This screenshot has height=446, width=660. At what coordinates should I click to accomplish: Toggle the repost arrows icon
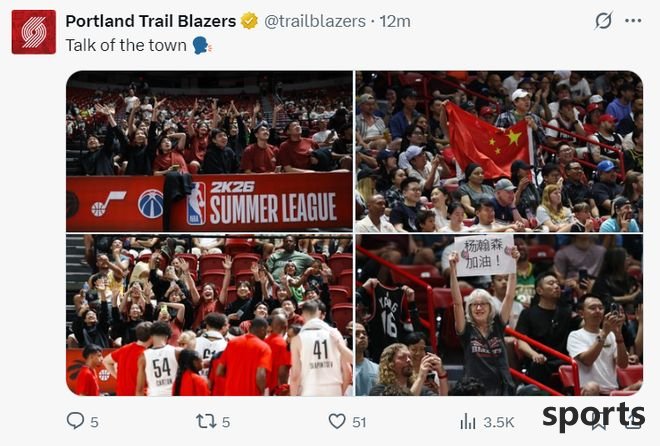click(x=206, y=421)
